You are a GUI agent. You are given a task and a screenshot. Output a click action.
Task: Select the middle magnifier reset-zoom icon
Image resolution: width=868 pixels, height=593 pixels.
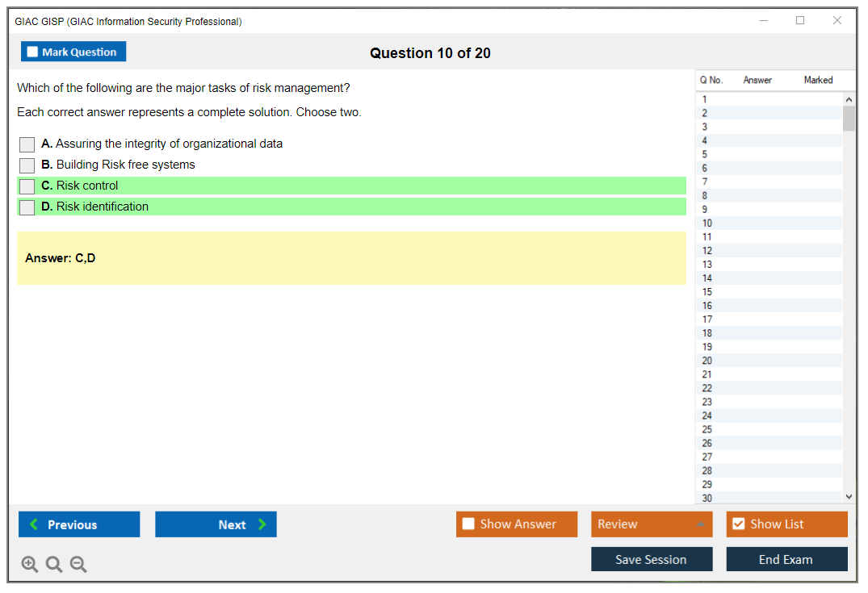(54, 564)
